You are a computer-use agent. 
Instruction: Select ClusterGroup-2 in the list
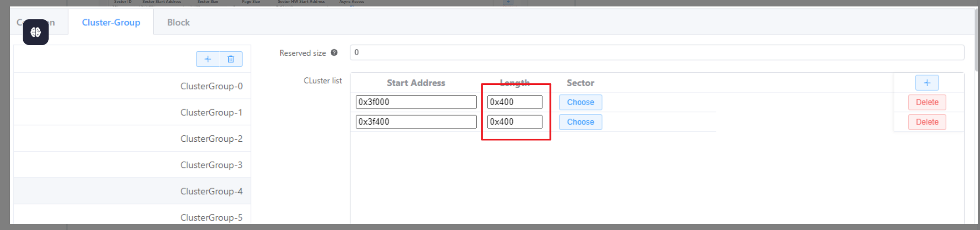tap(211, 139)
